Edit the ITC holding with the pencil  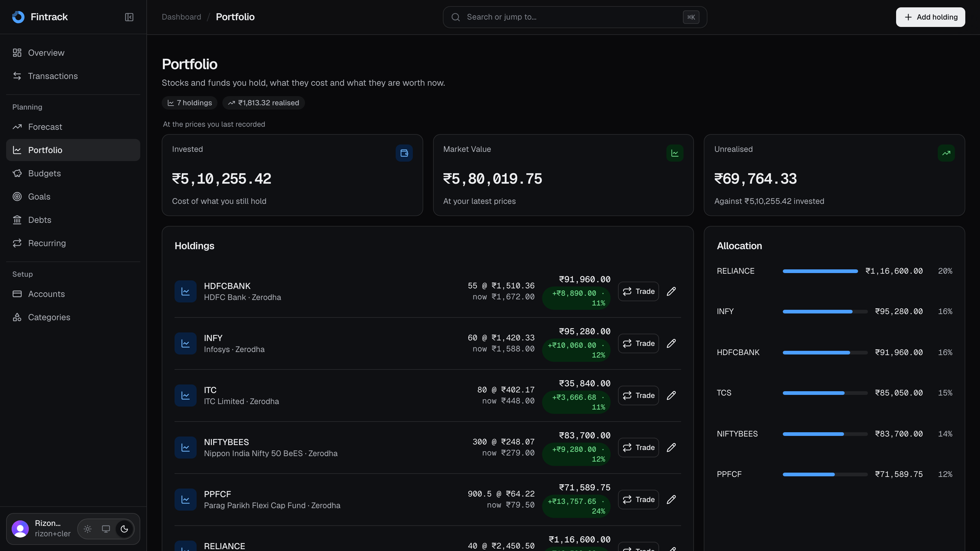672,396
